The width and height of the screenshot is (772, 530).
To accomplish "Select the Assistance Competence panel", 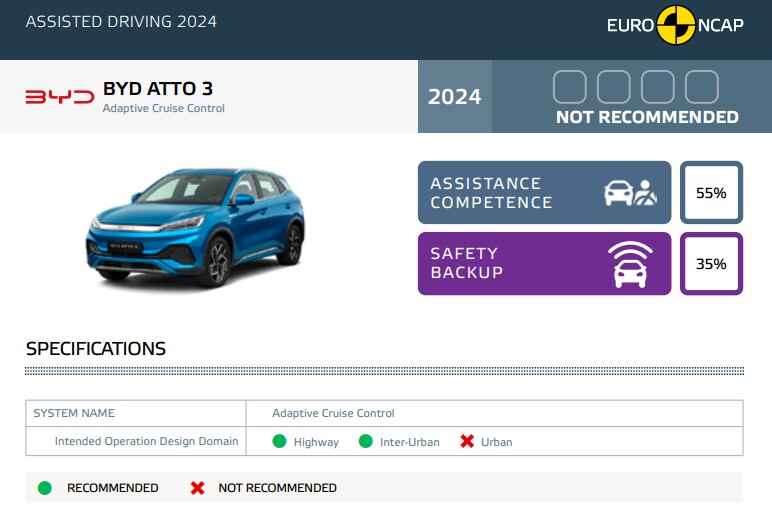I will click(x=545, y=193).
